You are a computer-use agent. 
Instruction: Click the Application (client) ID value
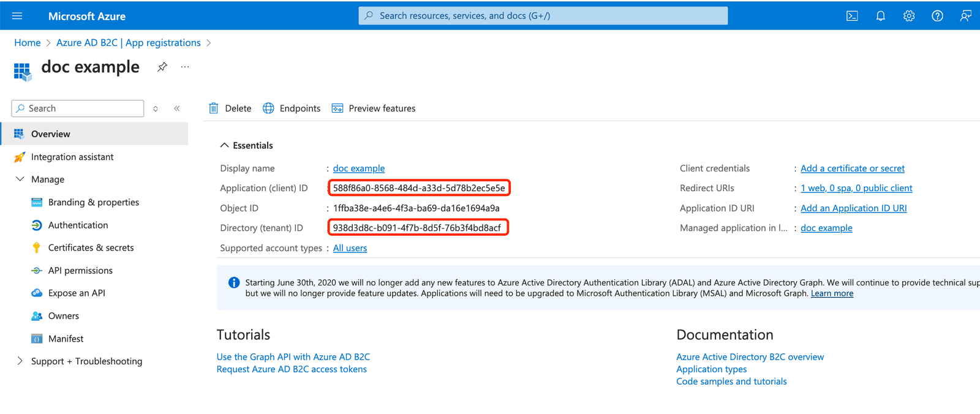point(419,188)
